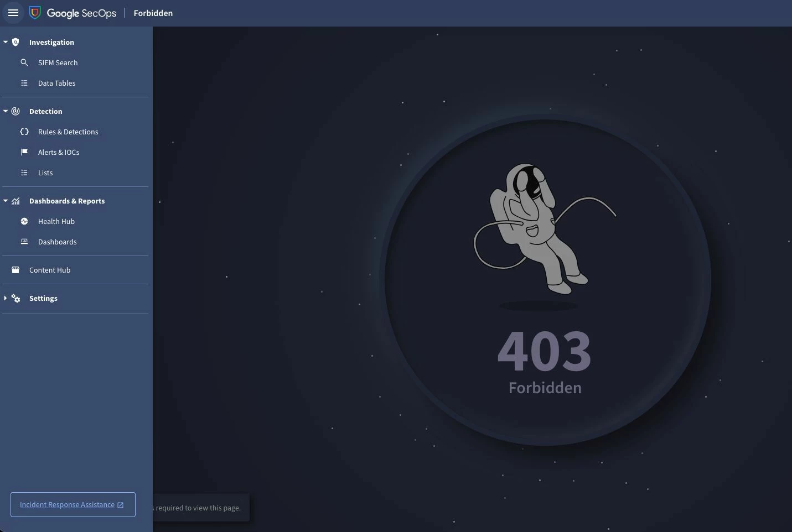The image size is (792, 532).
Task: Open the hamburger navigation menu
Action: (13, 13)
